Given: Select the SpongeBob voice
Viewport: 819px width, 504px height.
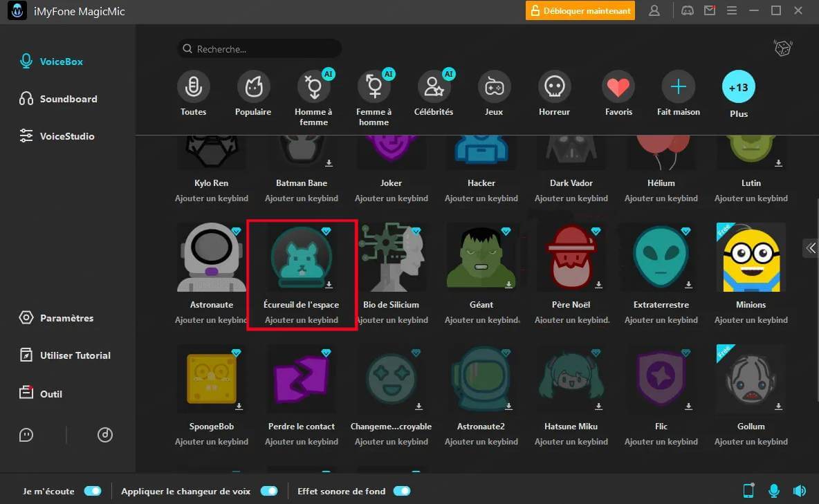Looking at the screenshot, I should point(212,379).
